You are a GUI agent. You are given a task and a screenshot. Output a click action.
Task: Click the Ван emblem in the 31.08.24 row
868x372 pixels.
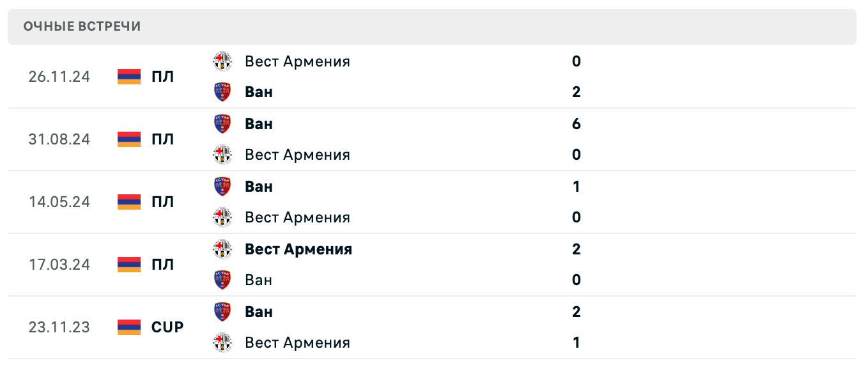[x=222, y=123]
